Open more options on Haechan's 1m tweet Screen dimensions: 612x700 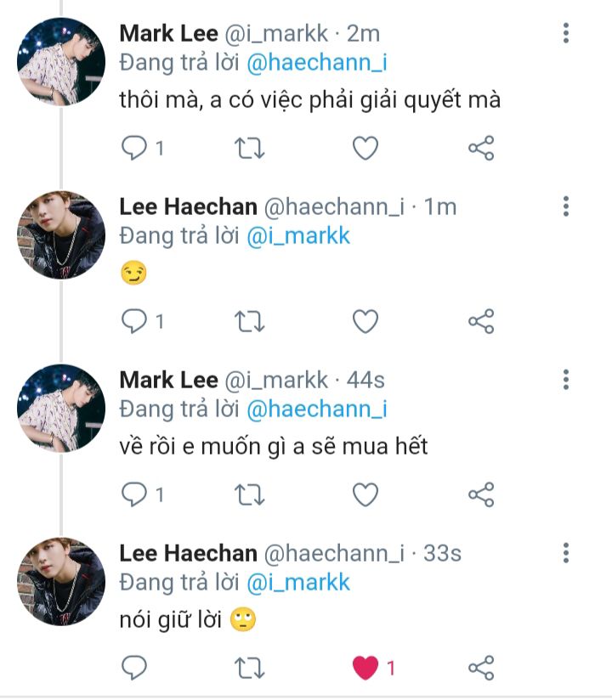[x=566, y=206]
